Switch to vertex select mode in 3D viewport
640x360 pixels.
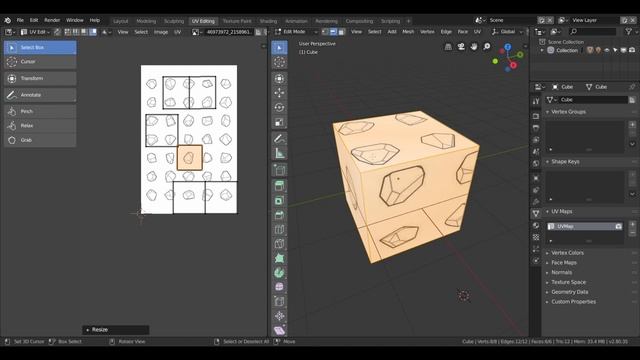(x=325, y=32)
